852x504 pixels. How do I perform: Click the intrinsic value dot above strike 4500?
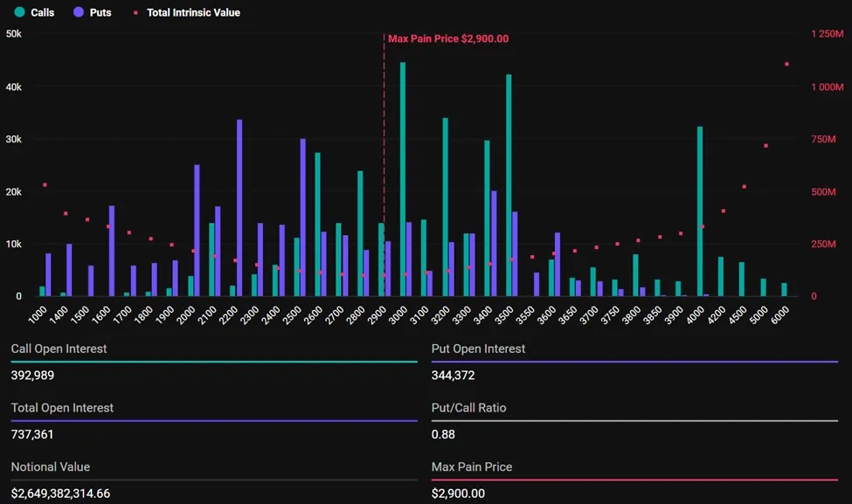coord(745,185)
